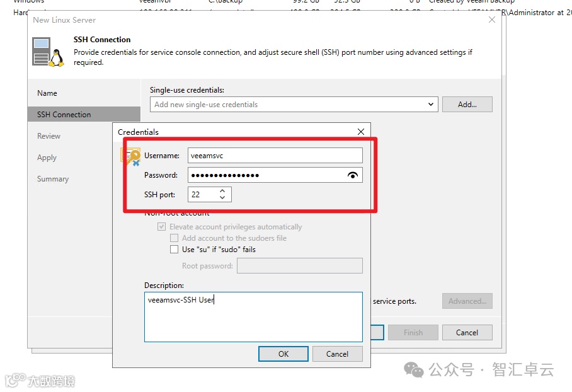Select the Summary wizard step

pyautogui.click(x=53, y=179)
